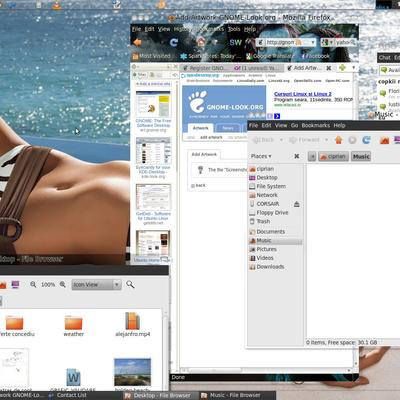
Task: Click the SW toolbar icon in Firefox
Action: [235, 42]
